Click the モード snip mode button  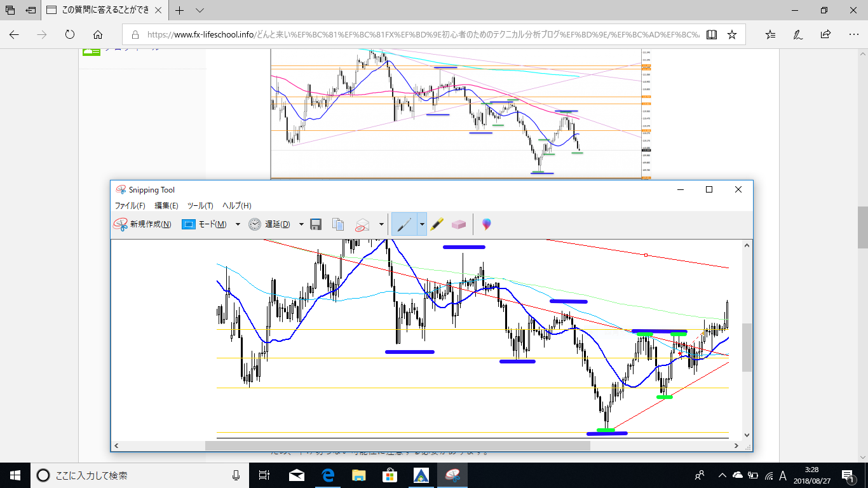204,224
